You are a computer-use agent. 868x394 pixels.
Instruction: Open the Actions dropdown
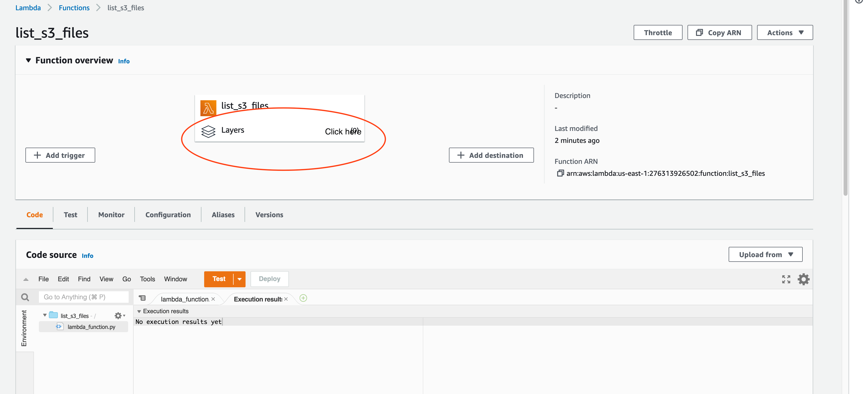pos(784,33)
